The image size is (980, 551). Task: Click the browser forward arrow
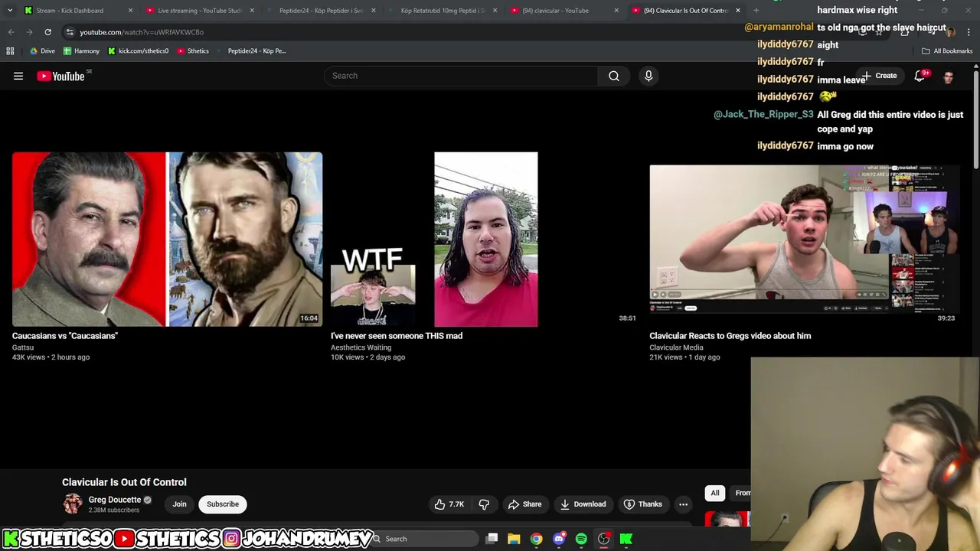[30, 32]
